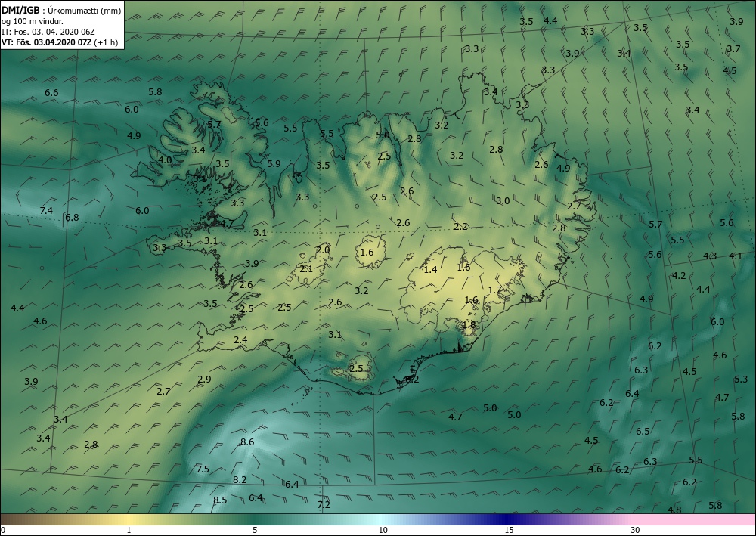Select the map value "3.0"
This screenshot has height=536, width=756.
click(503, 200)
